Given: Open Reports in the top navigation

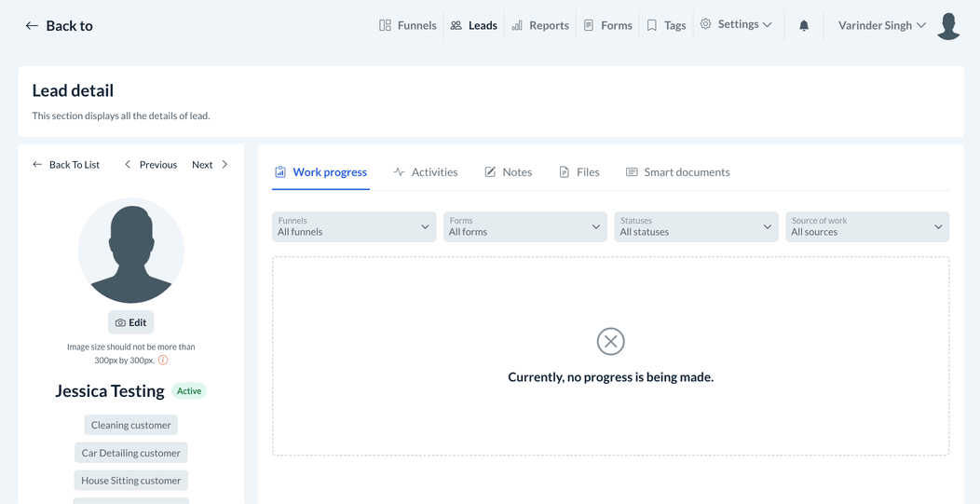Looking at the screenshot, I should click(540, 26).
